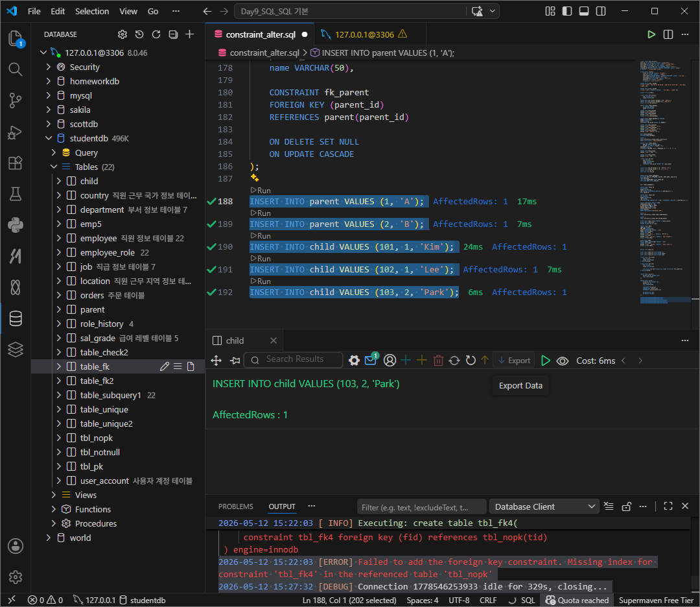Expand the parent table columns
Image resolution: width=700 pixels, height=607 pixels.
click(x=59, y=309)
